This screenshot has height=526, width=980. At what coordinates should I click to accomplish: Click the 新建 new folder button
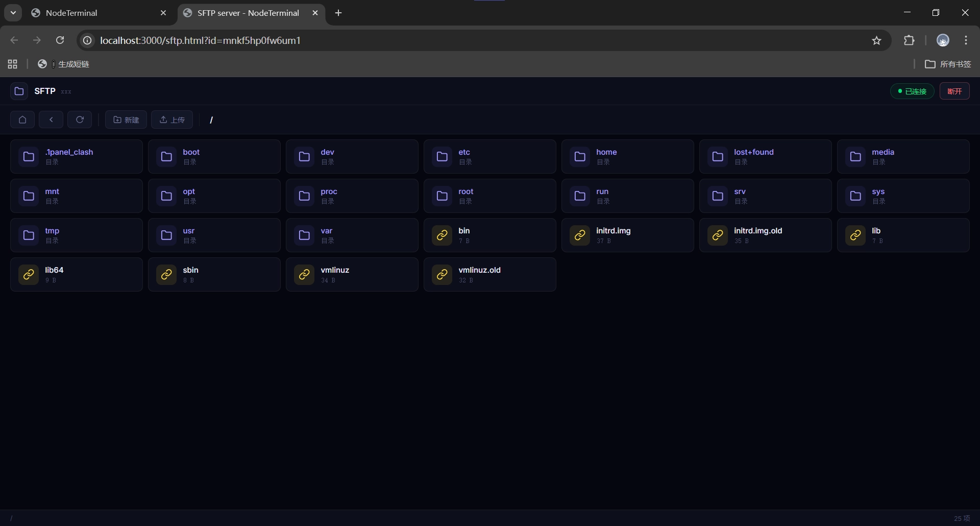[x=126, y=119]
